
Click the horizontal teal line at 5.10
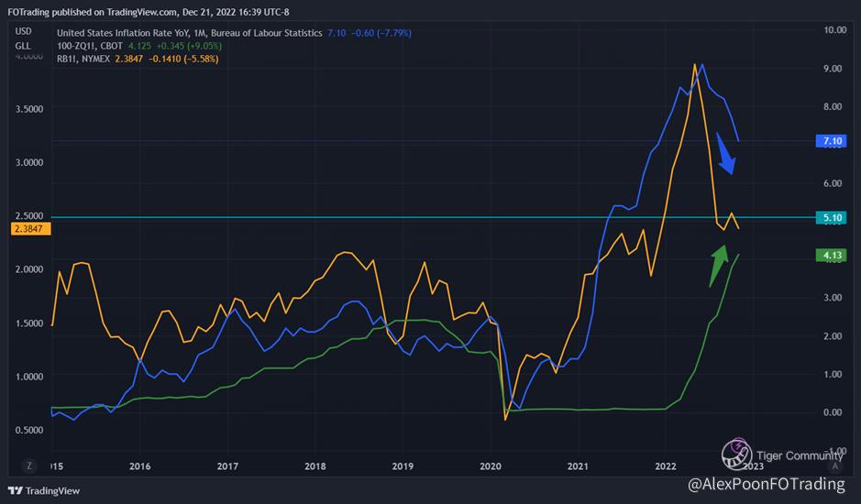coord(275,217)
